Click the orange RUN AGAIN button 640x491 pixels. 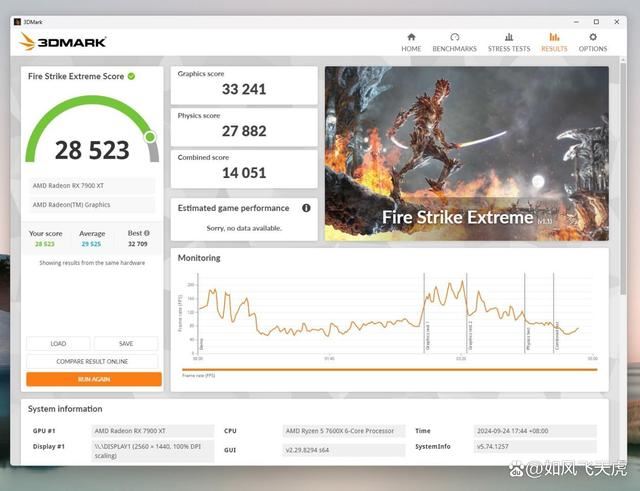pyautogui.click(x=93, y=379)
